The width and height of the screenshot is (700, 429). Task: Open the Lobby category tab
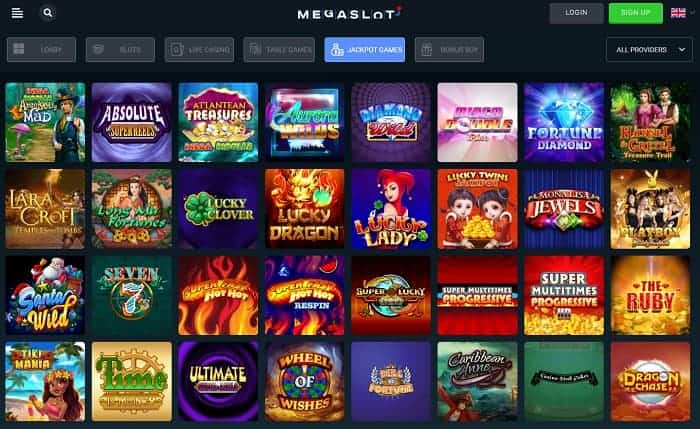click(42, 50)
